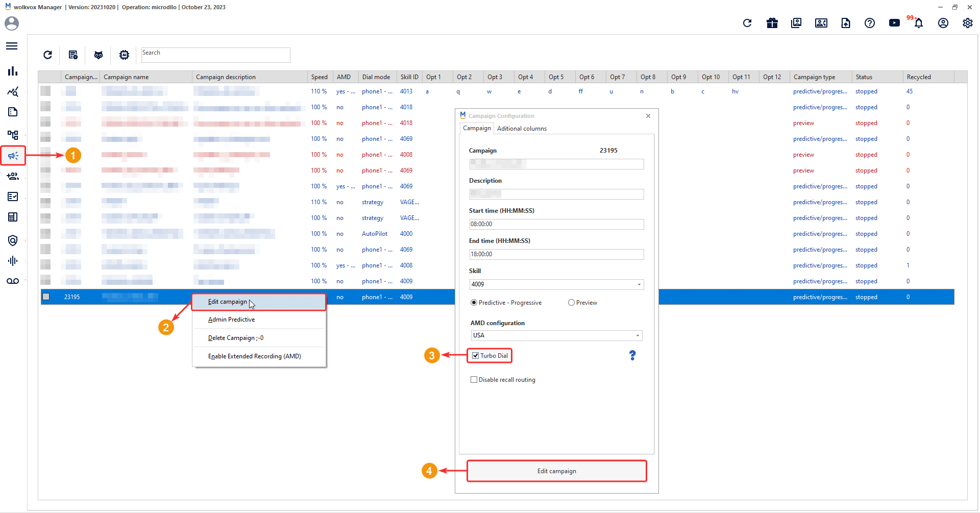Sort by Speed column header
This screenshot has height=513, width=980.
[320, 77]
